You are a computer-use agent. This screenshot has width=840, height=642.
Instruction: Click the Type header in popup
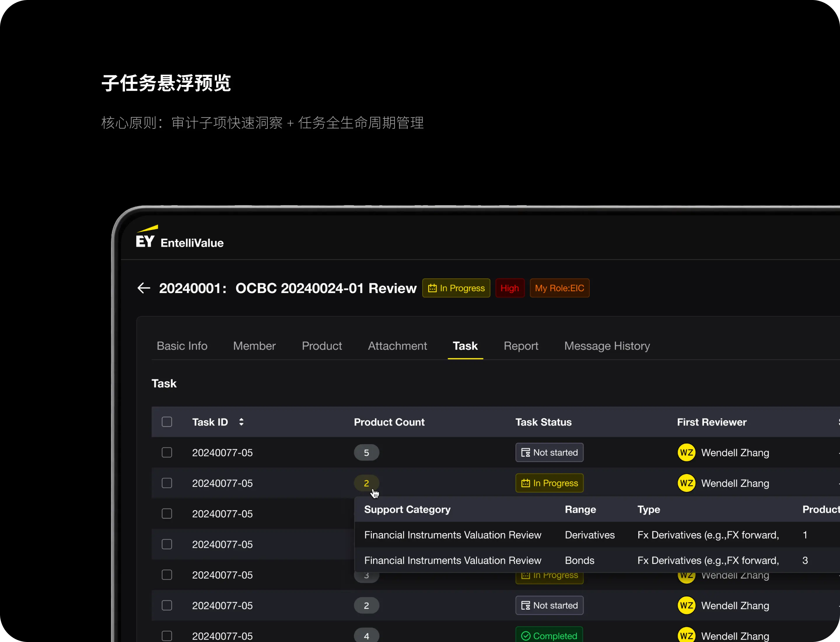[x=649, y=510]
